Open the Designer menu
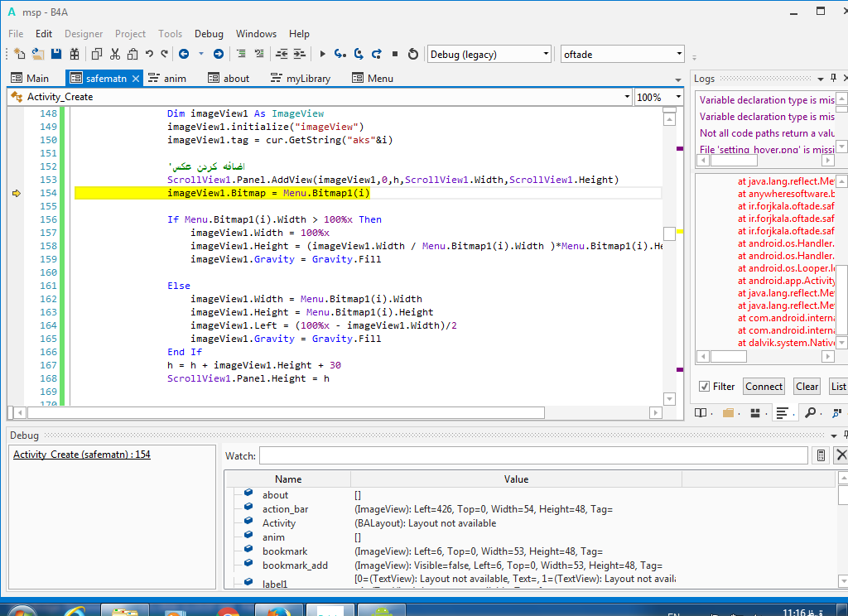Viewport: 848px width, 616px height. pyautogui.click(x=84, y=34)
